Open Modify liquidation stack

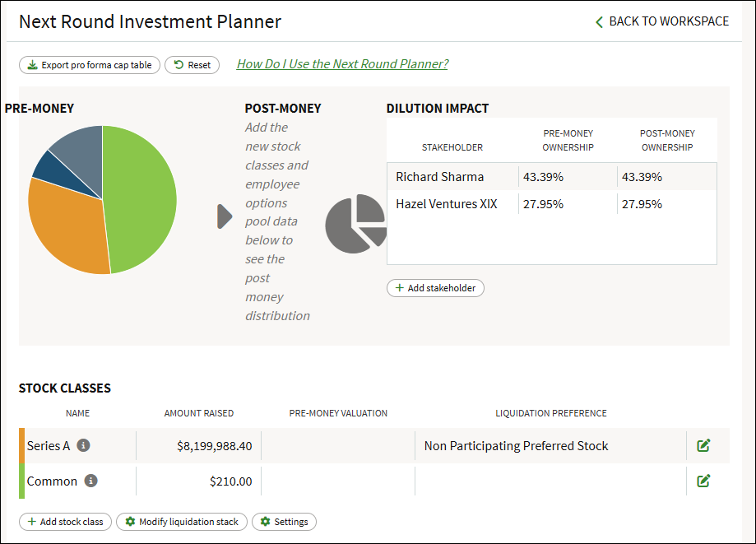click(182, 522)
